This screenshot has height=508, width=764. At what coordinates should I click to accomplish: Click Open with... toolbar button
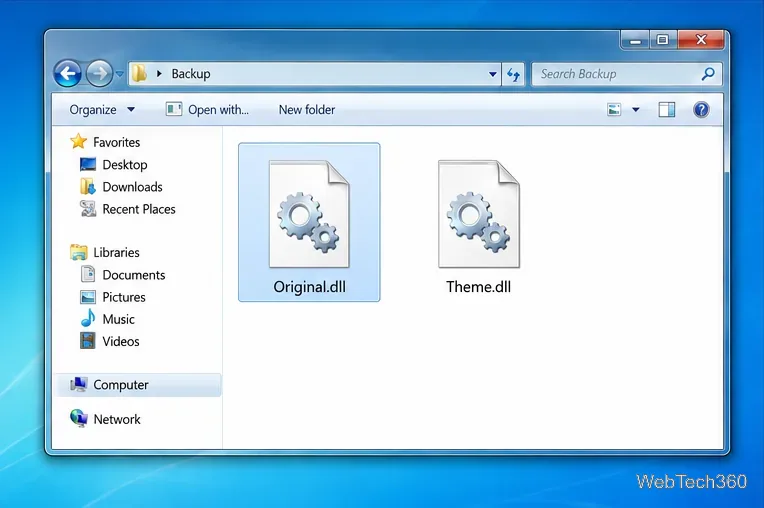207,110
